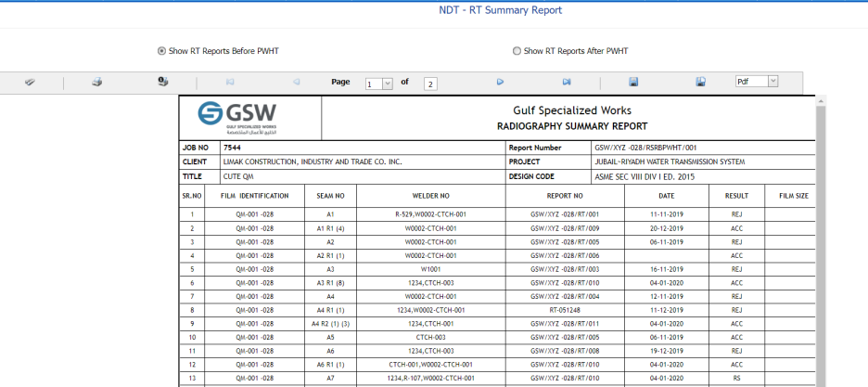Click the first floppy disk save icon
868x387 pixels.
pos(633,83)
